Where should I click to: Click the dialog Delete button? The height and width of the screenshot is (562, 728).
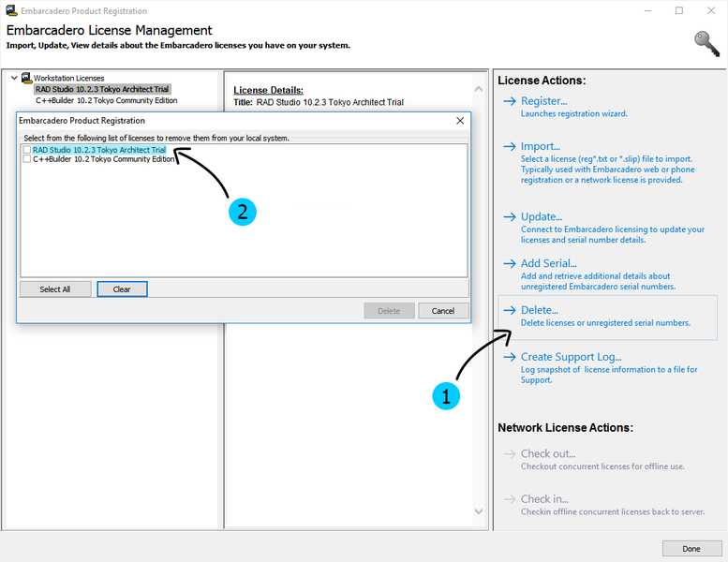tap(389, 311)
